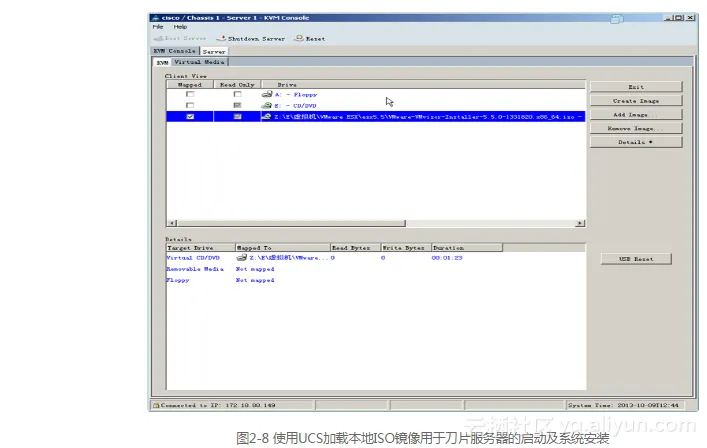The image size is (707, 448).
Task: Select the 'A: - Floppy' drive row text
Action: point(296,95)
